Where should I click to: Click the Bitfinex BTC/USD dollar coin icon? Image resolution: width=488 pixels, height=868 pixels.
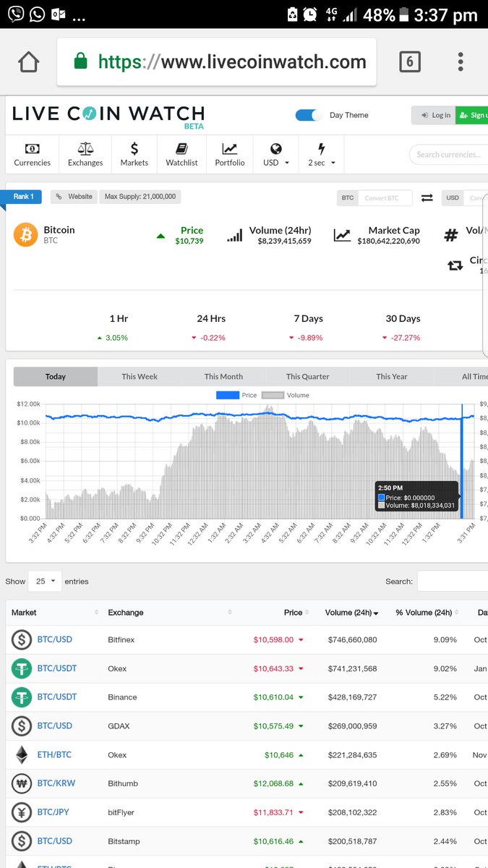point(22,640)
